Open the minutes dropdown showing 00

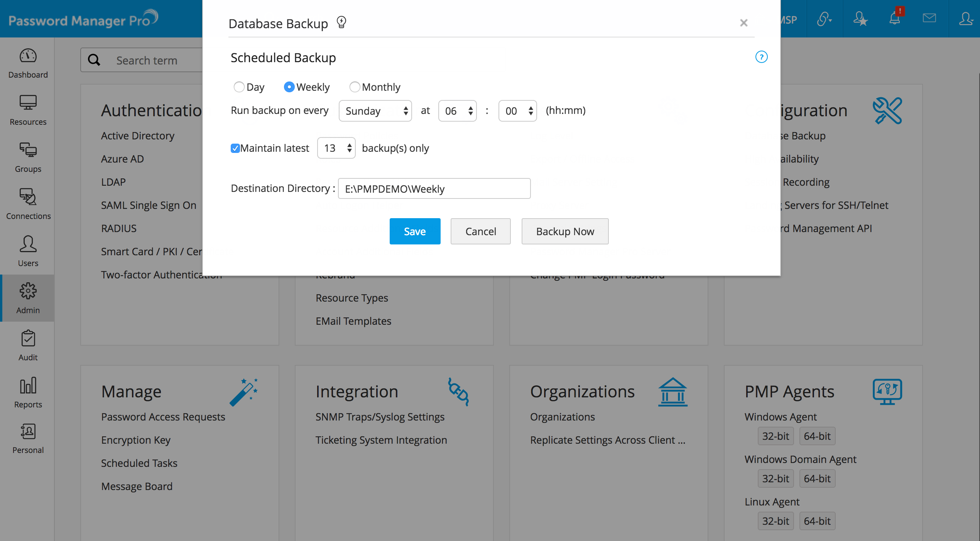point(517,111)
